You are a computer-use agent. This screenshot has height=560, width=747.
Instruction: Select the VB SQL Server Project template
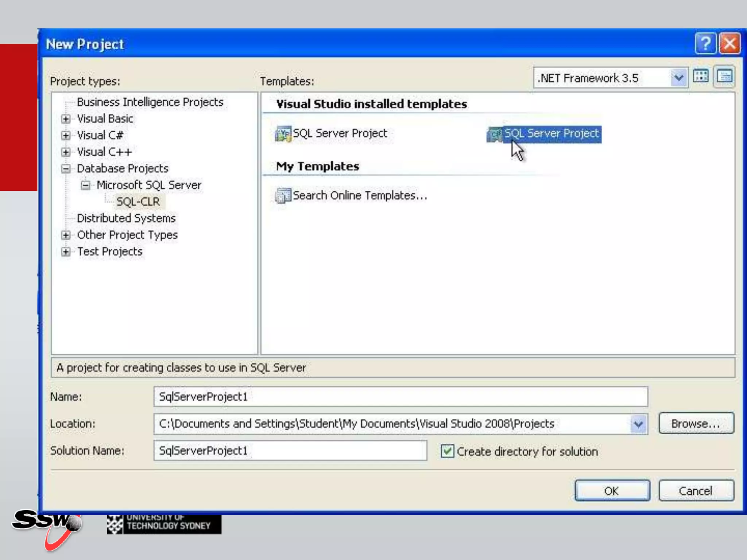point(331,133)
